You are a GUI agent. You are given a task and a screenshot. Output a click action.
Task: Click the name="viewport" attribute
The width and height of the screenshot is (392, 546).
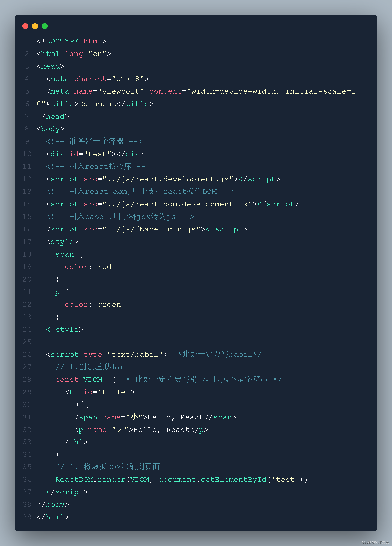pos(109,91)
